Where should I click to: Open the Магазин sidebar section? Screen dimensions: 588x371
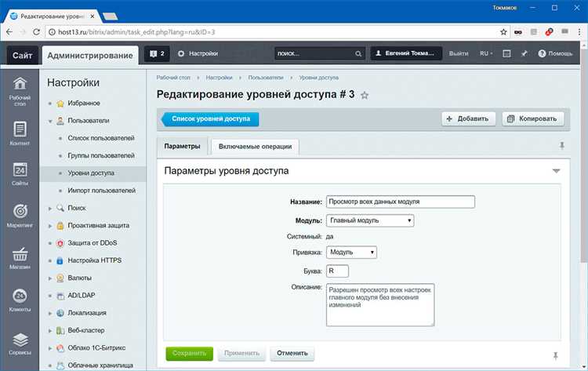click(20, 258)
